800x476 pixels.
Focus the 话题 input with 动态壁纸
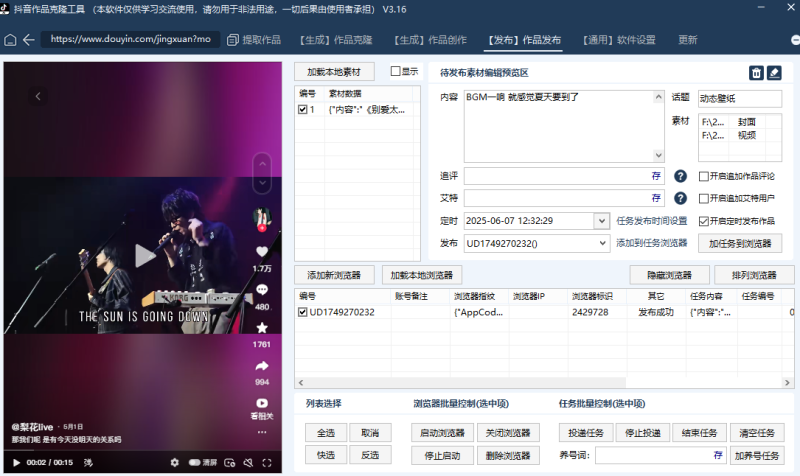point(740,98)
